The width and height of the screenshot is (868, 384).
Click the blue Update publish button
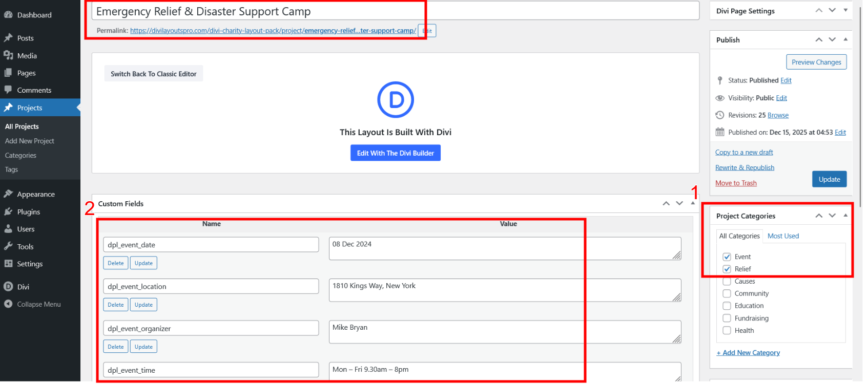click(x=829, y=179)
